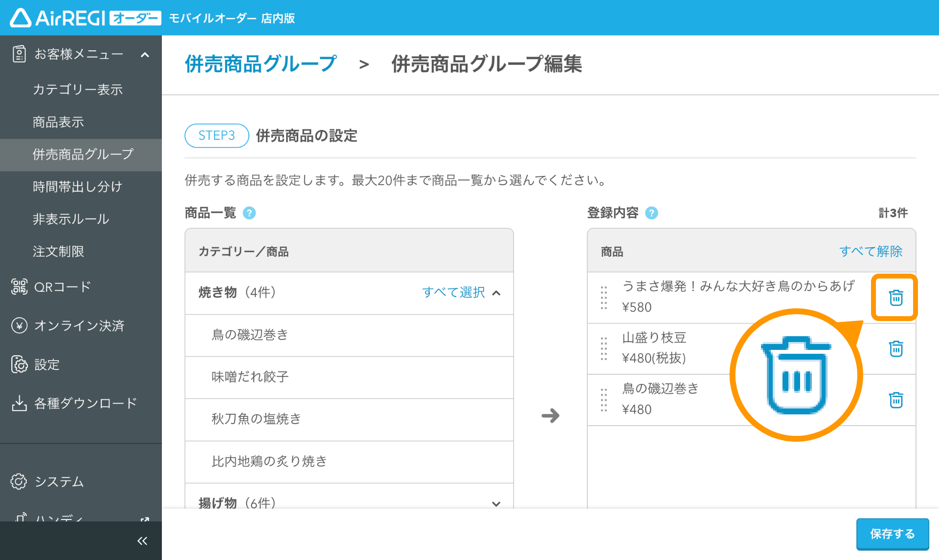Click drag handle of registered 鳥の磯辺巻き row
Viewport: 939px width, 560px height.
tap(604, 400)
